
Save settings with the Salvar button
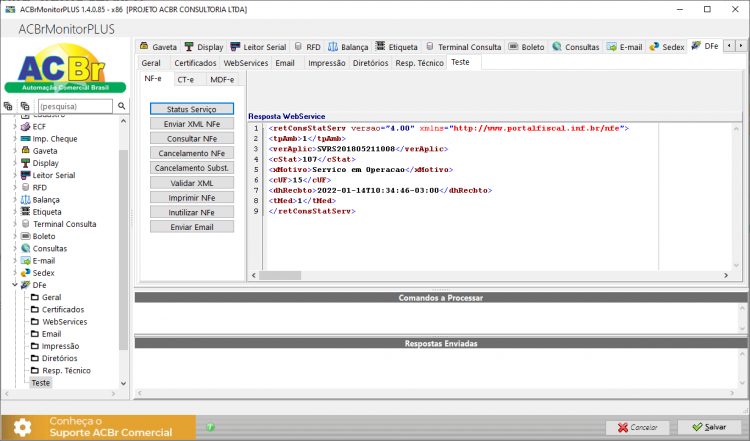pos(710,427)
